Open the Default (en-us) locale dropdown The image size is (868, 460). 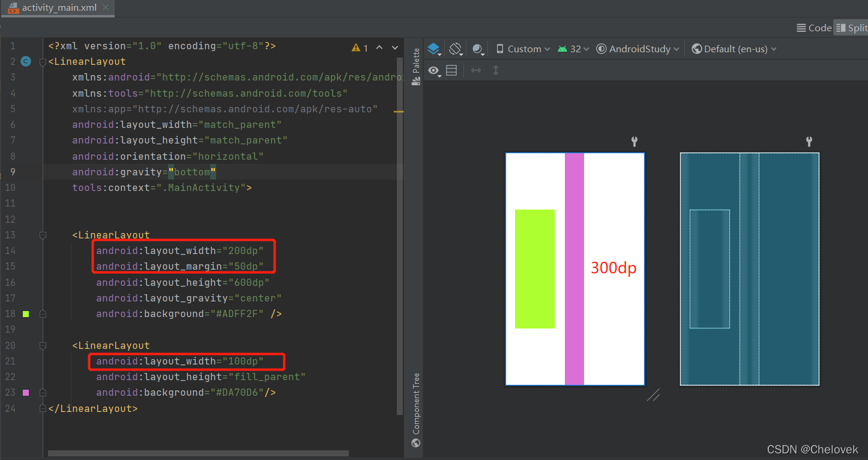(x=734, y=49)
